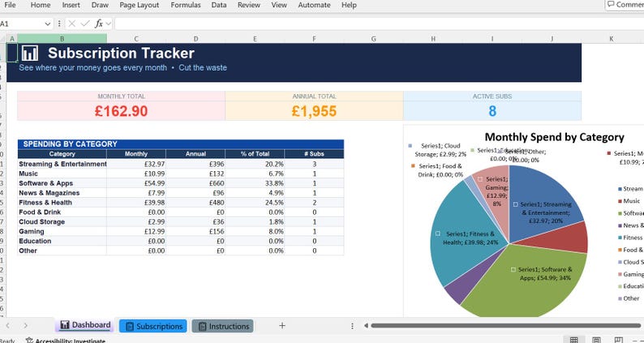Click the bar chart logo in the title banner
The image size is (644, 343).
[30, 54]
